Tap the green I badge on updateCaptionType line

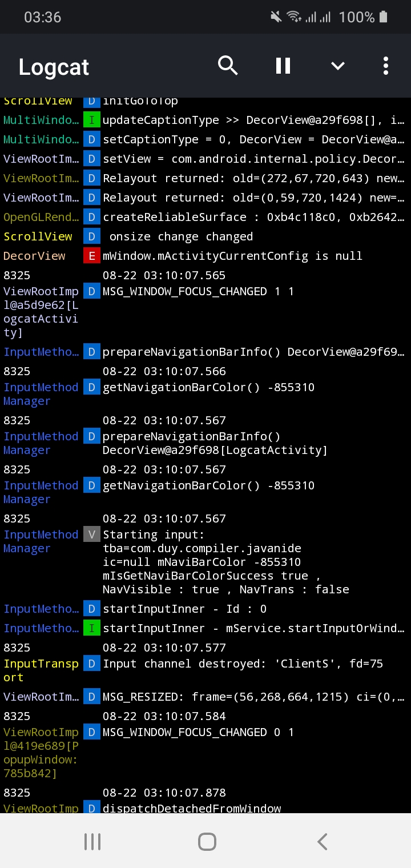tap(92, 120)
